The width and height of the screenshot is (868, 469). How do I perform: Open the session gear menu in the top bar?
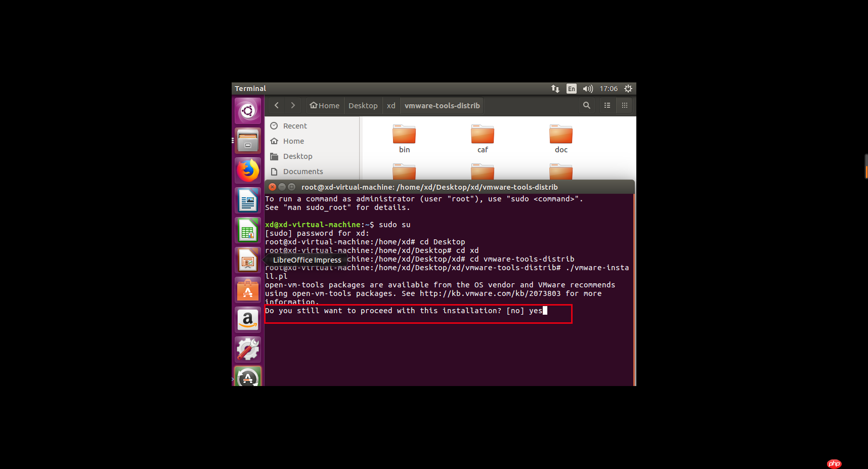[628, 88]
